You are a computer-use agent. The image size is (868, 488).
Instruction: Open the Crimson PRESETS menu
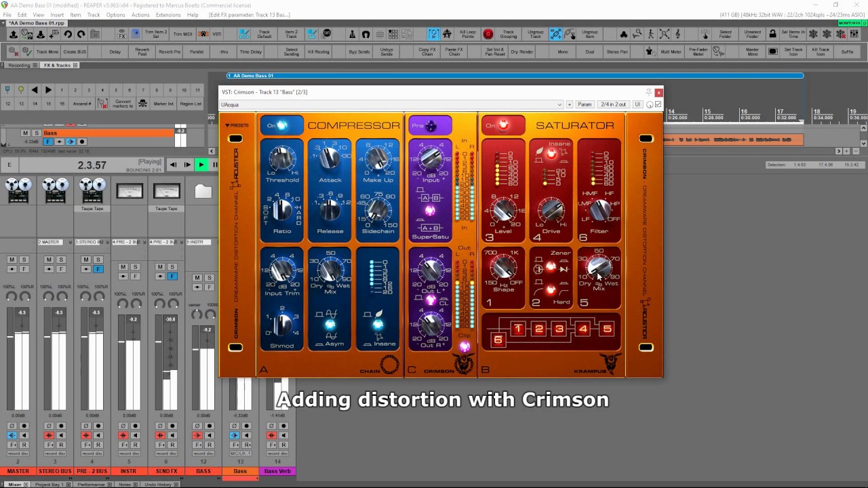tap(237, 125)
